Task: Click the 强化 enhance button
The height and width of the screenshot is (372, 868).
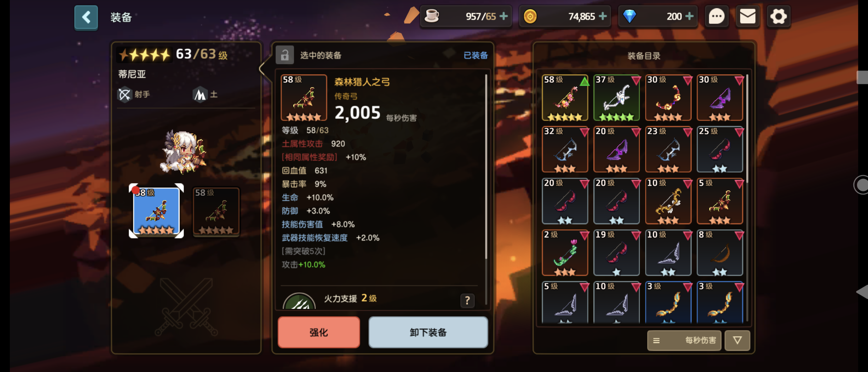Action: (319, 332)
